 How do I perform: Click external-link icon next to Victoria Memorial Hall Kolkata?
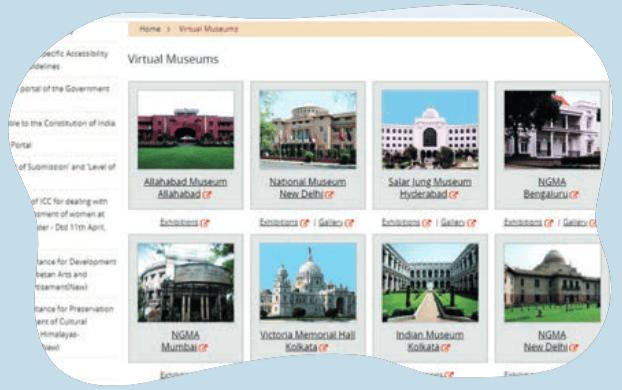[323, 348]
